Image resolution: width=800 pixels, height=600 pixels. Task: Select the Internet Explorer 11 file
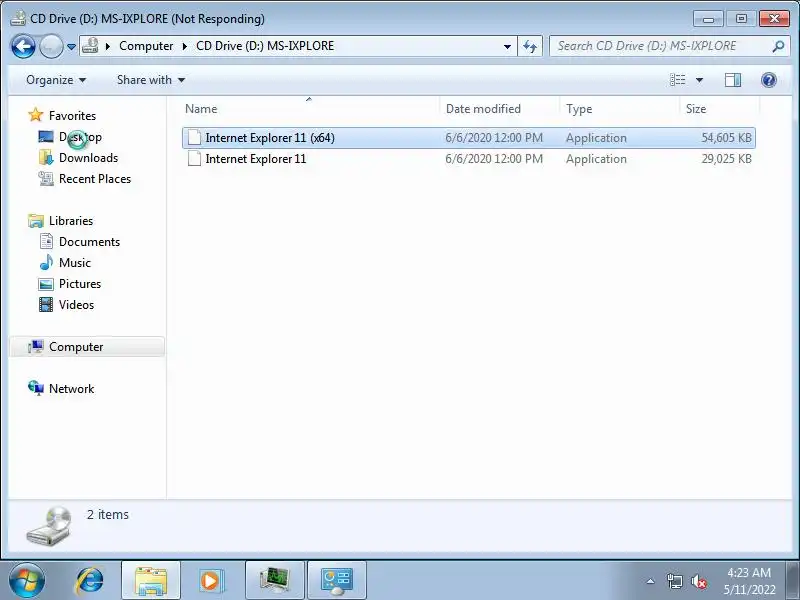tap(468, 159)
